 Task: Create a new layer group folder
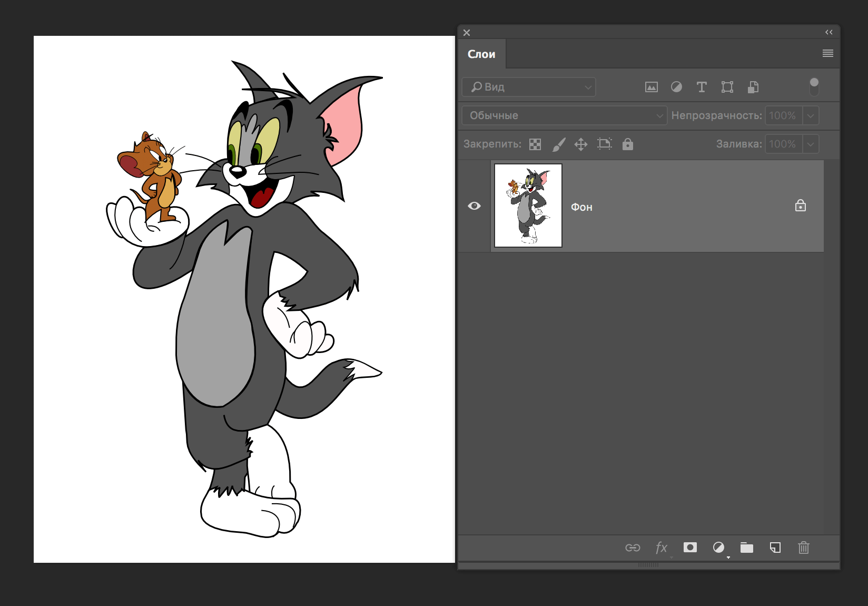click(x=746, y=548)
